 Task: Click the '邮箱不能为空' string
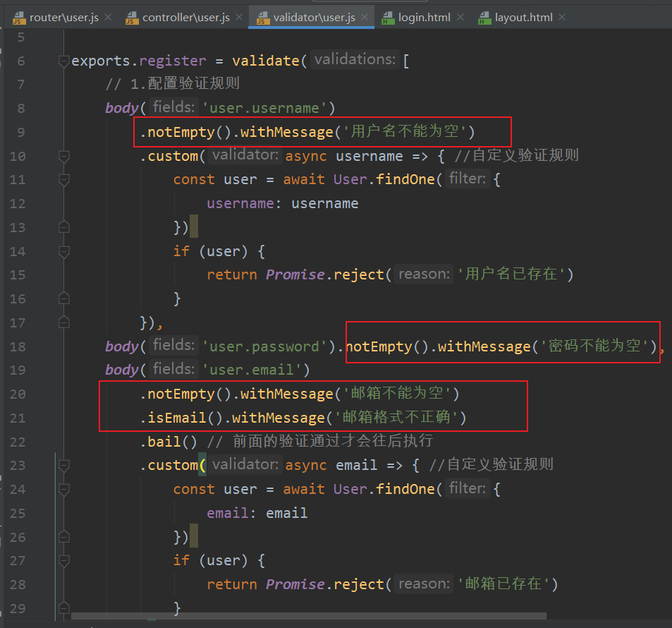[x=396, y=393]
